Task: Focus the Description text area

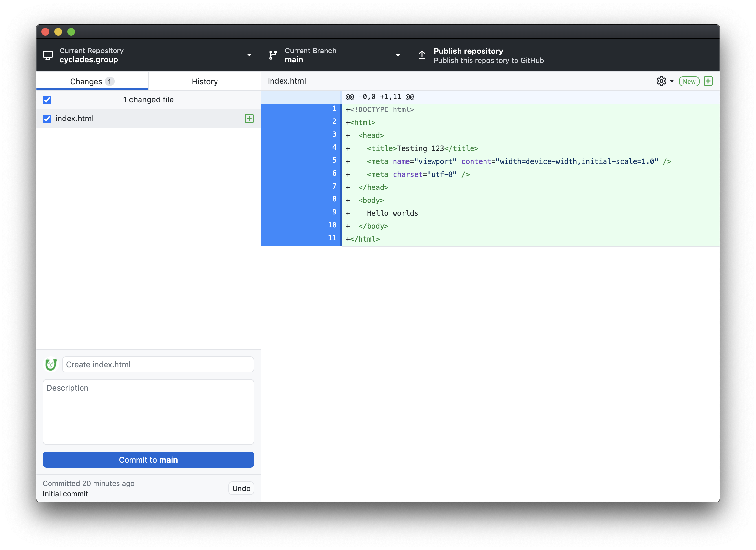Action: tap(148, 412)
